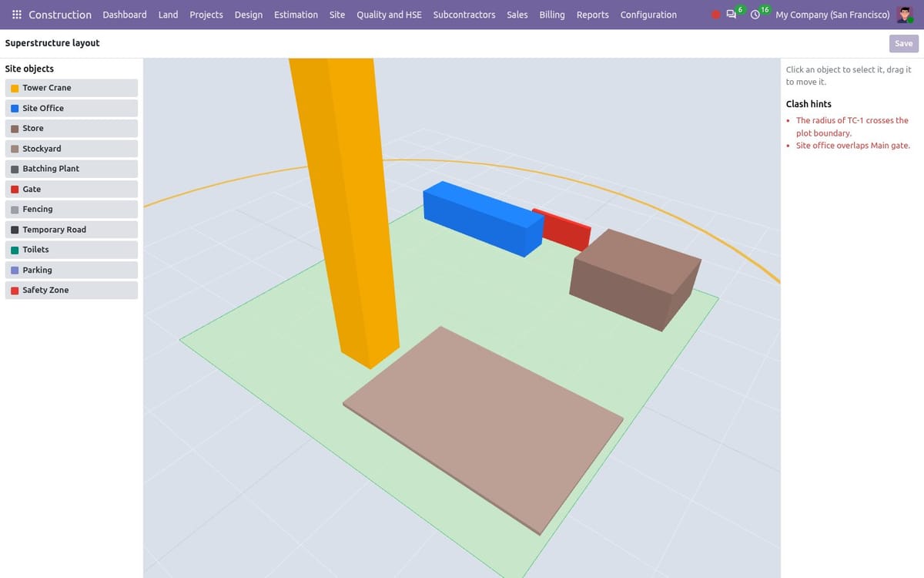Open the Reports menu

click(593, 15)
